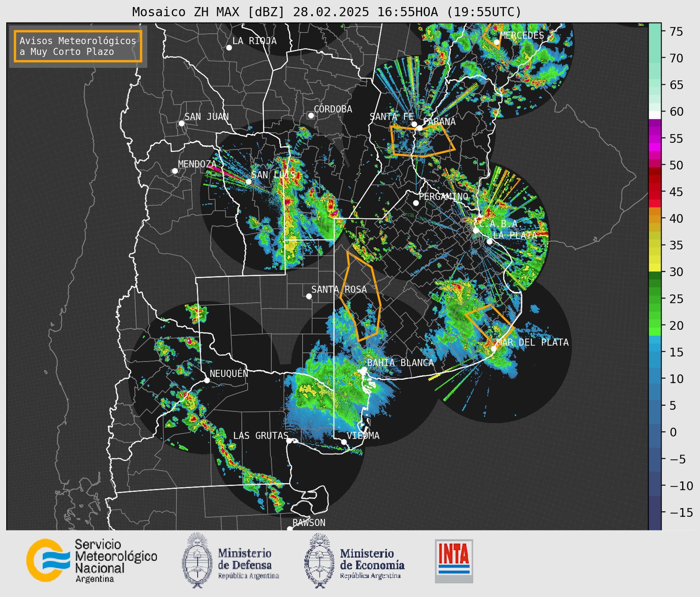Click the LAS GRUTAS label text

[261, 436]
